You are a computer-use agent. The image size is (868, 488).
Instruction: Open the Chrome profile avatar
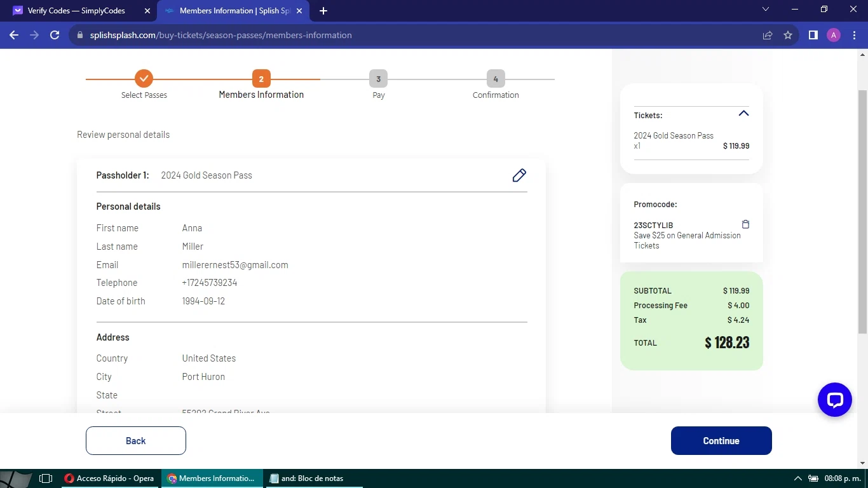[834, 35]
